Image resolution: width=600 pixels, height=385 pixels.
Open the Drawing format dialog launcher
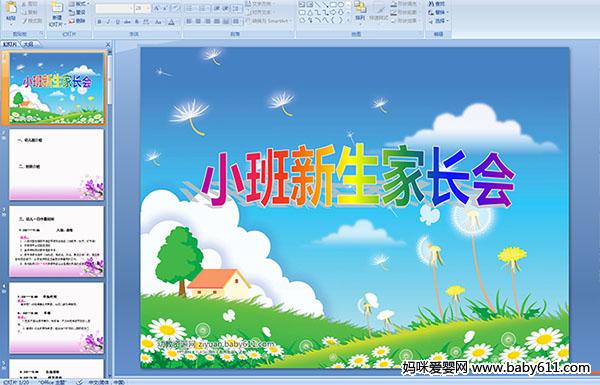coord(421,34)
